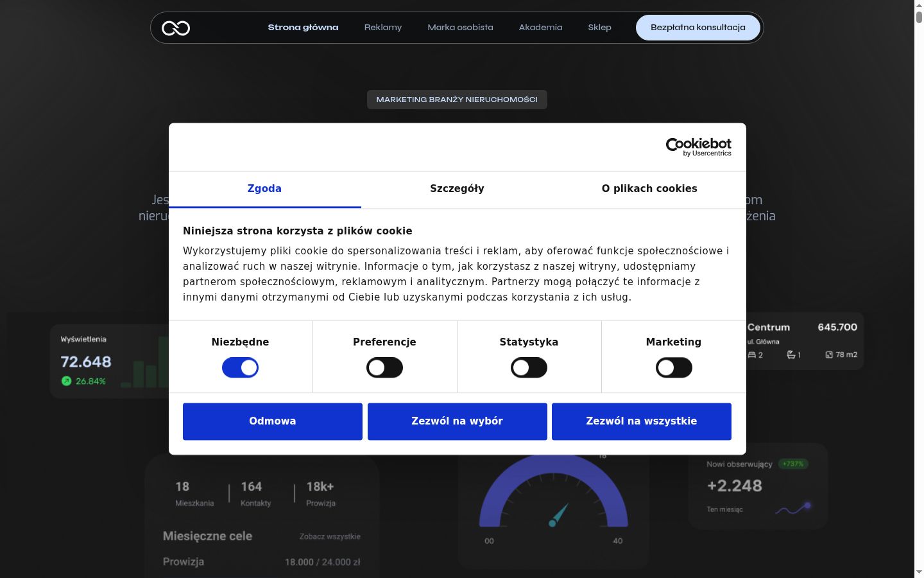This screenshot has width=924, height=578.
Task: Click the MARKETING BRANŻY NIERUCHOMOŚCI badge
Action: [457, 100]
